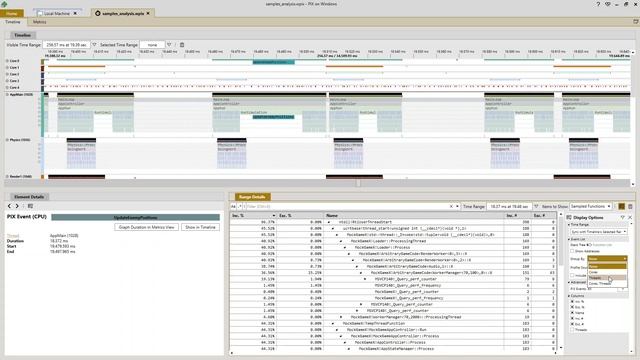Expand the Core 4 lane
Image resolution: width=640 pixels, height=360 pixels.
[7, 87]
